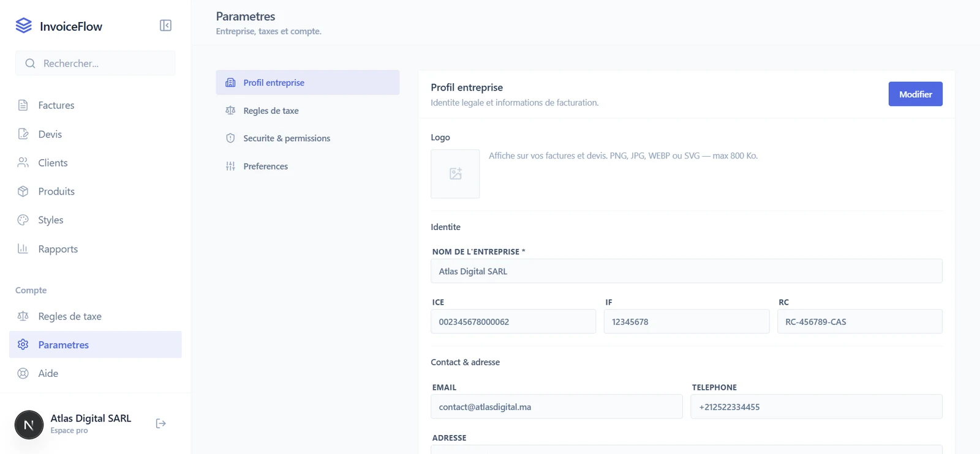Click the ICE number field
The height and width of the screenshot is (454, 980).
click(x=513, y=322)
